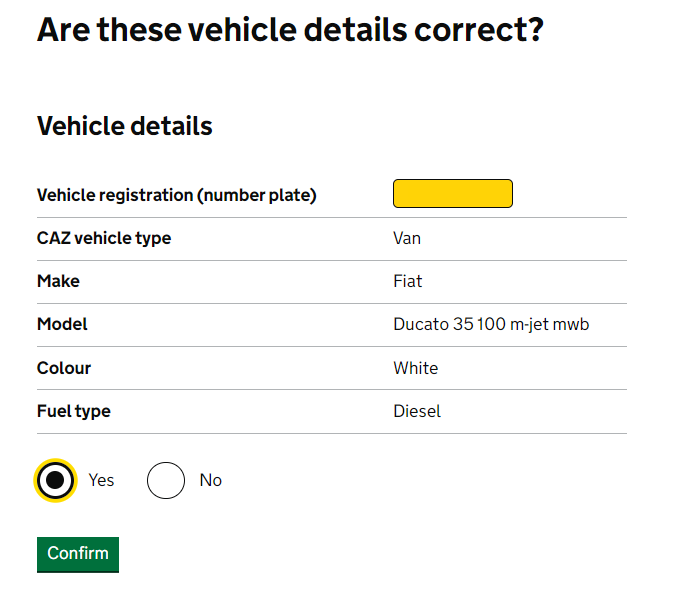Select the No radio button

click(x=166, y=480)
